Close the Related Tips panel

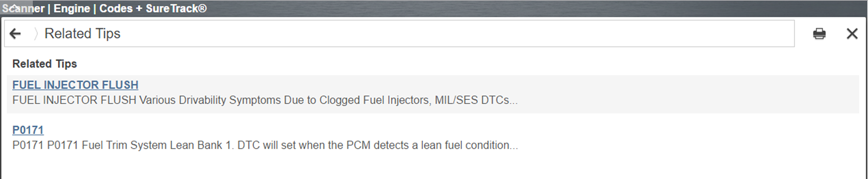click(x=852, y=34)
